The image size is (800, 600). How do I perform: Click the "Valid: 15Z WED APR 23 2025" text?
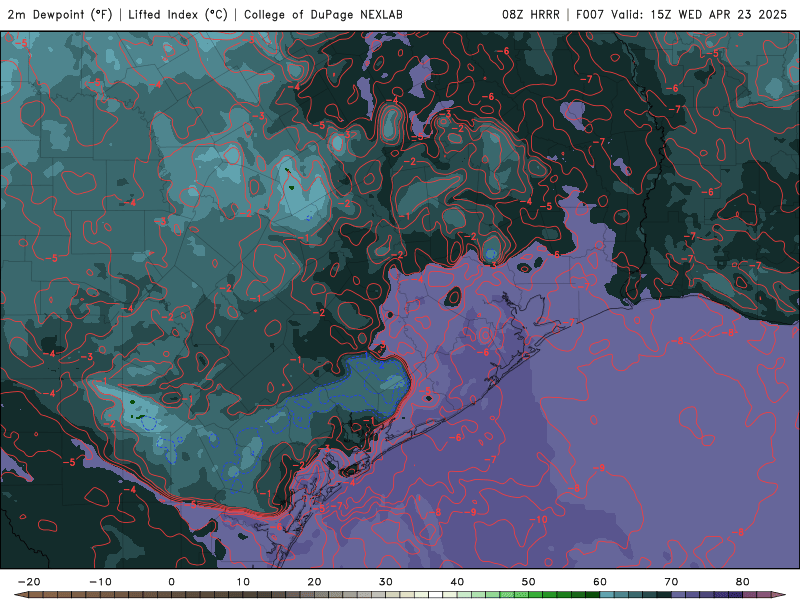click(x=699, y=14)
